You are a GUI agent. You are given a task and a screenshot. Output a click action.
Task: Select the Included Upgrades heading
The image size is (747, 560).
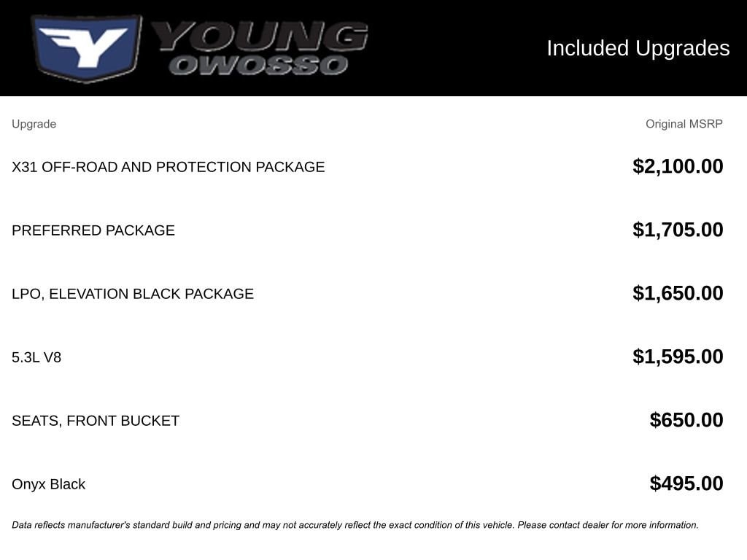[638, 48]
